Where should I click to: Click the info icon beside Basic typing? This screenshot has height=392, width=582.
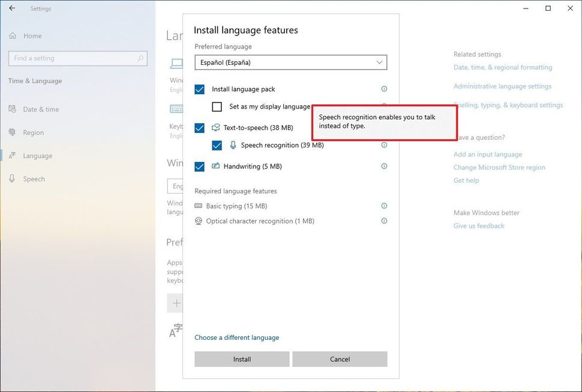click(x=384, y=206)
